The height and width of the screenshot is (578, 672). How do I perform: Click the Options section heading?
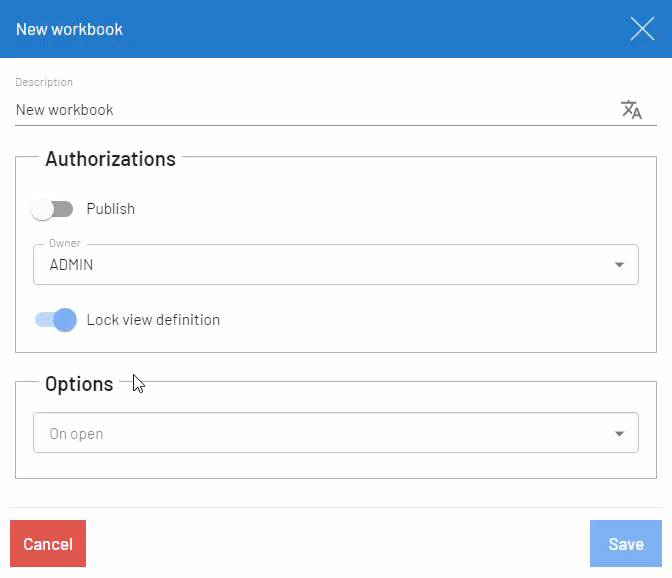(x=79, y=384)
